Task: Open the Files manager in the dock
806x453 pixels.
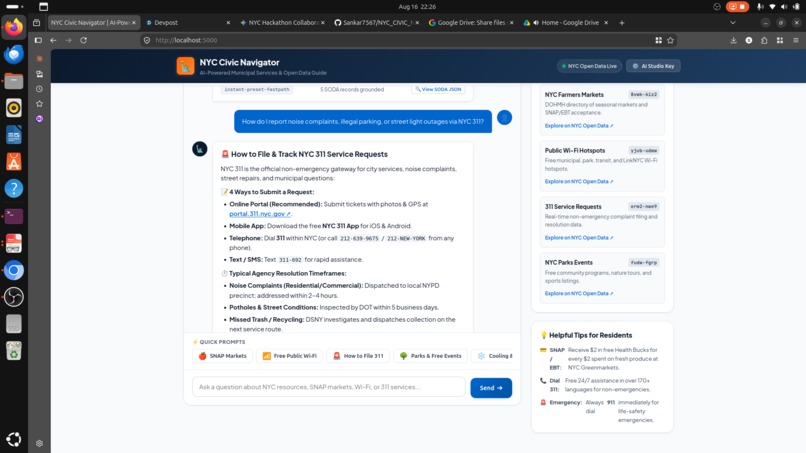Action: click(x=14, y=81)
